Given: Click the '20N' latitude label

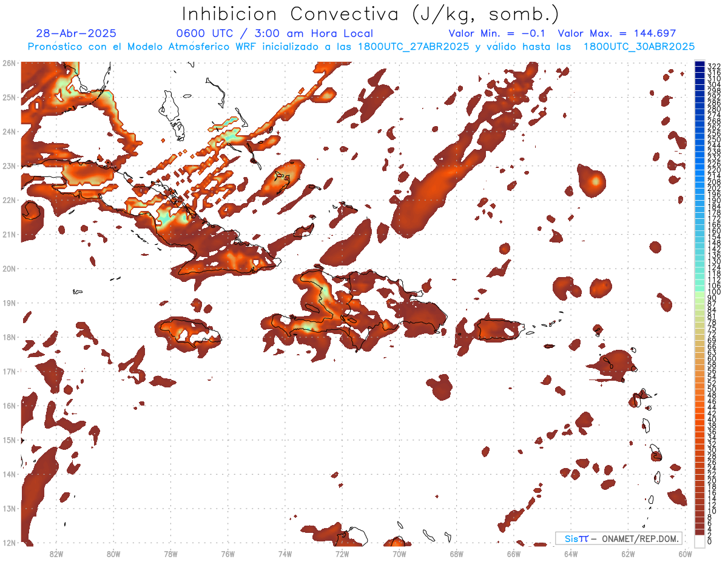Looking at the screenshot, I should [x=8, y=269].
